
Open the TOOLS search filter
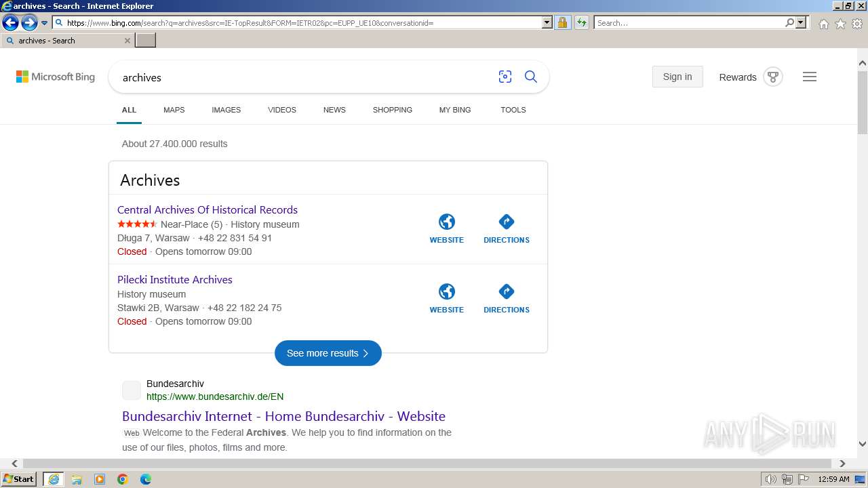513,110
